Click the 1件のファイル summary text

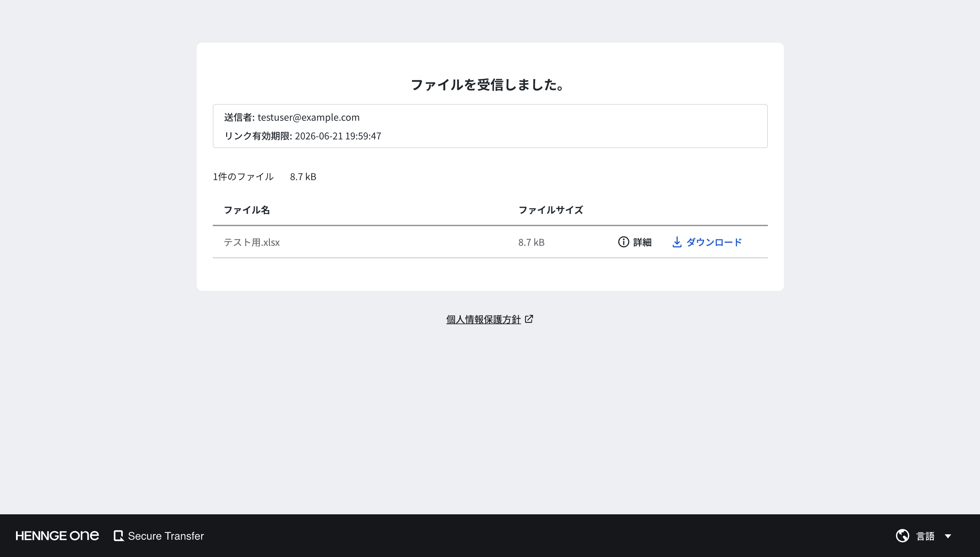243,177
